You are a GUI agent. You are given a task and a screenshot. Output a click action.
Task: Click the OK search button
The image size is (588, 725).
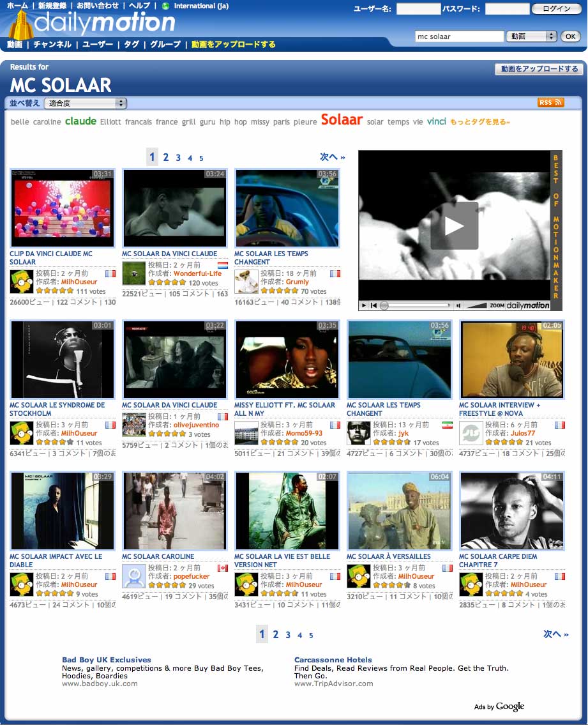pyautogui.click(x=570, y=36)
